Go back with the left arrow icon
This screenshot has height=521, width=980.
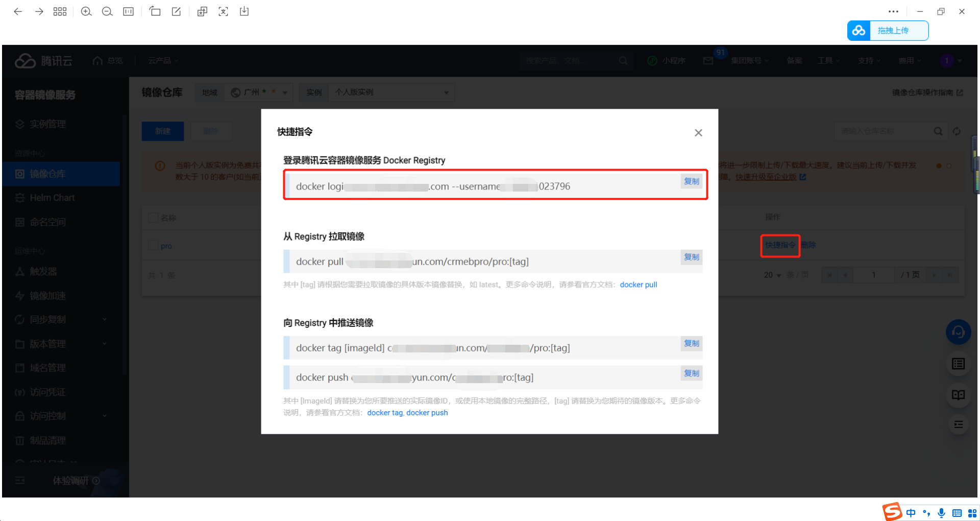18,11
